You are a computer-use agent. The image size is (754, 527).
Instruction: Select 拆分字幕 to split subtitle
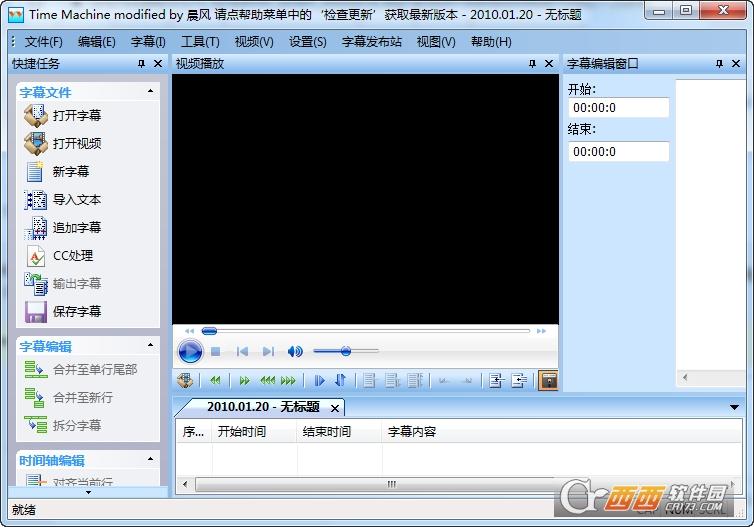pyautogui.click(x=63, y=426)
